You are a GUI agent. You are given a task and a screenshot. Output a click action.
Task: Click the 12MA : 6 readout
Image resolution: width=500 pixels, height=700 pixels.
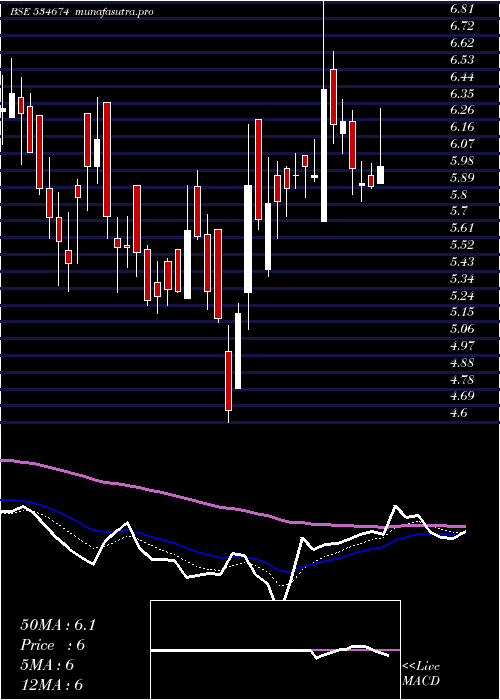pyautogui.click(x=52, y=685)
